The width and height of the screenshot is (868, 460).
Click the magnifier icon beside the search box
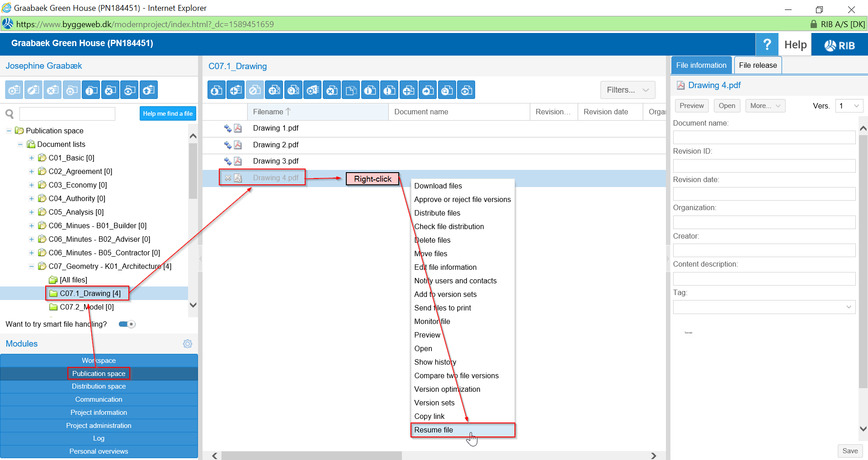tap(9, 114)
